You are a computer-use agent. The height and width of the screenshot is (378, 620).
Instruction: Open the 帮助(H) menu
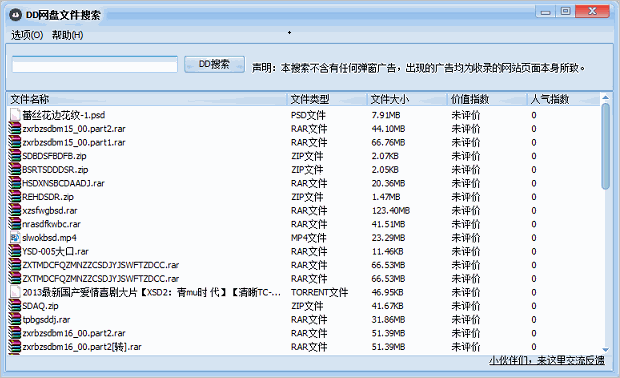point(68,35)
